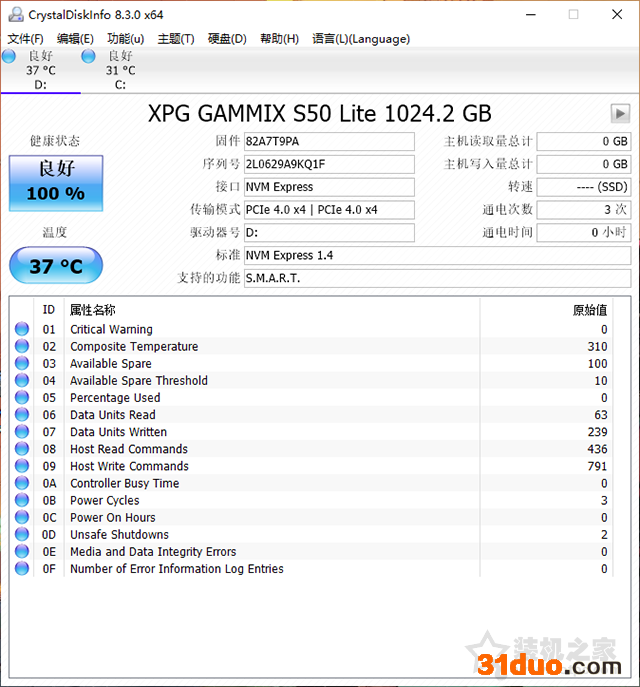The width and height of the screenshot is (640, 687).
Task: Select the Composite Temperature attribute name
Action: 134,346
